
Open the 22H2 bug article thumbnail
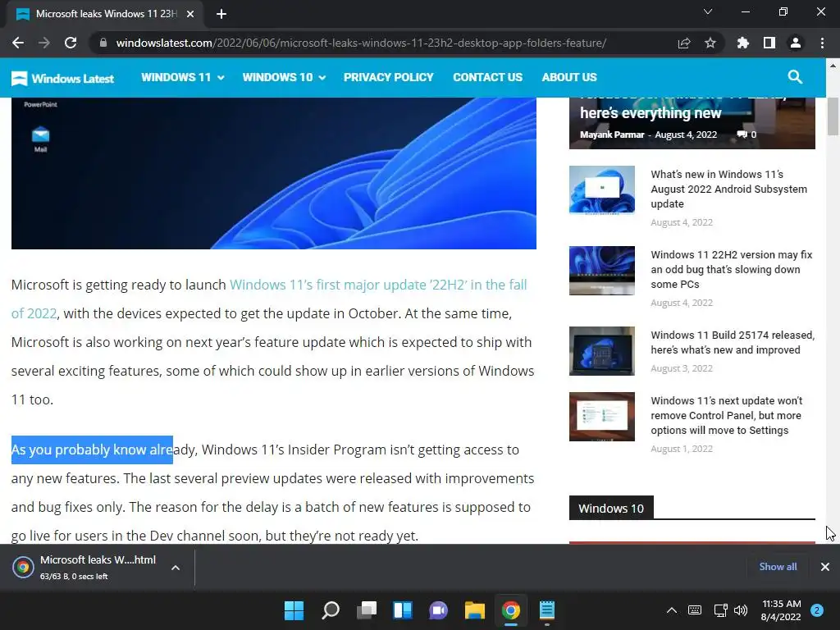click(601, 271)
